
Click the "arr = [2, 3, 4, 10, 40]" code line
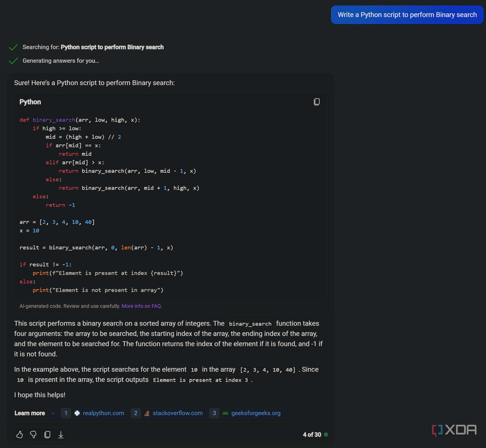57,222
